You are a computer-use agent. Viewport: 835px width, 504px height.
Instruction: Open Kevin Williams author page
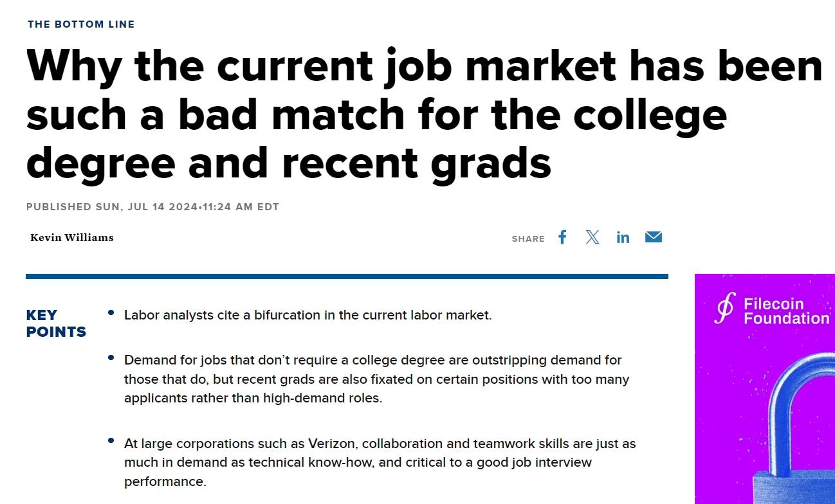click(72, 237)
